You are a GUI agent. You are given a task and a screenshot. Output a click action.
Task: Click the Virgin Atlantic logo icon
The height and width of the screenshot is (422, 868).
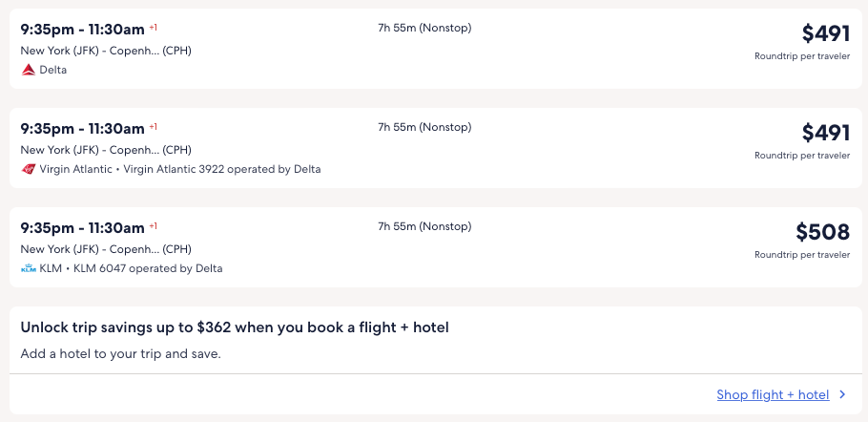(x=29, y=169)
